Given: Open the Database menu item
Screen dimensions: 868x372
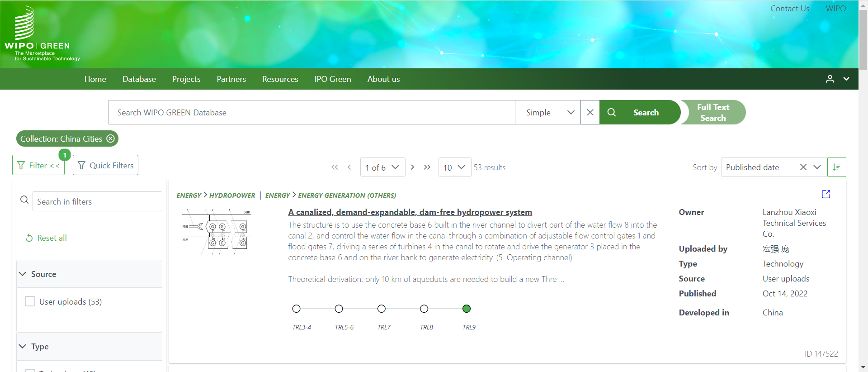Looking at the screenshot, I should [x=139, y=79].
